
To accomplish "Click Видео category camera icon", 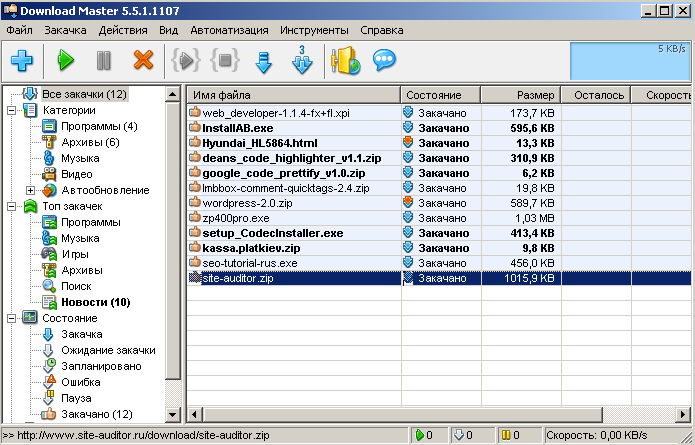I will click(x=49, y=174).
